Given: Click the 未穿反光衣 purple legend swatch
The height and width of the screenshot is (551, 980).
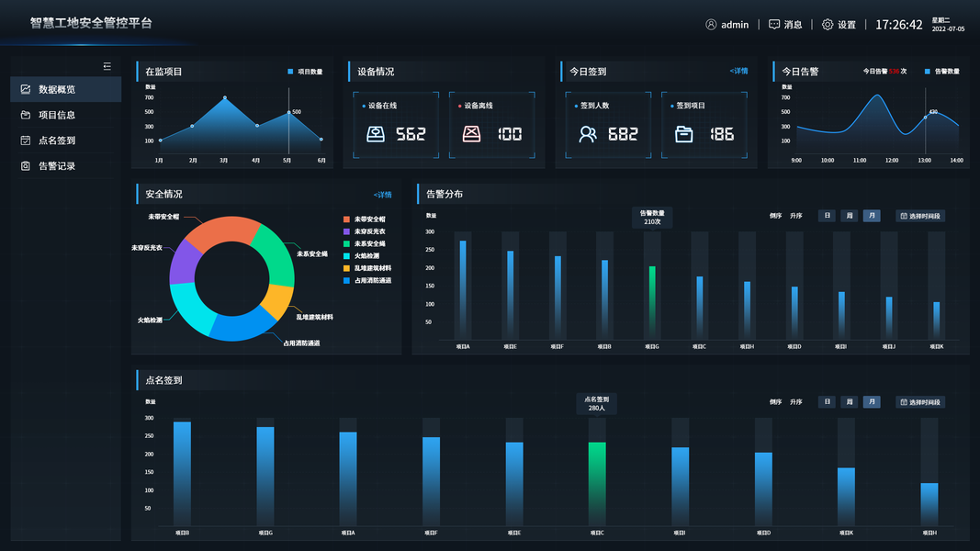Looking at the screenshot, I should coord(346,231).
